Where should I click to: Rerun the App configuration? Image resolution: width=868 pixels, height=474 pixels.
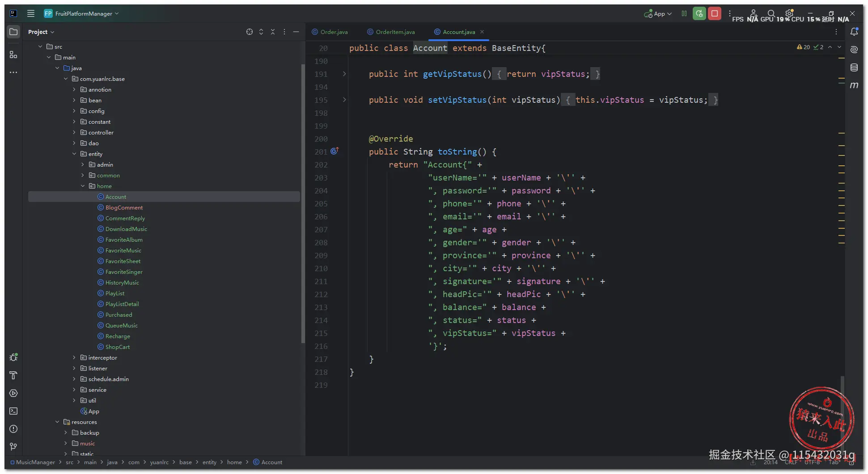[699, 13]
